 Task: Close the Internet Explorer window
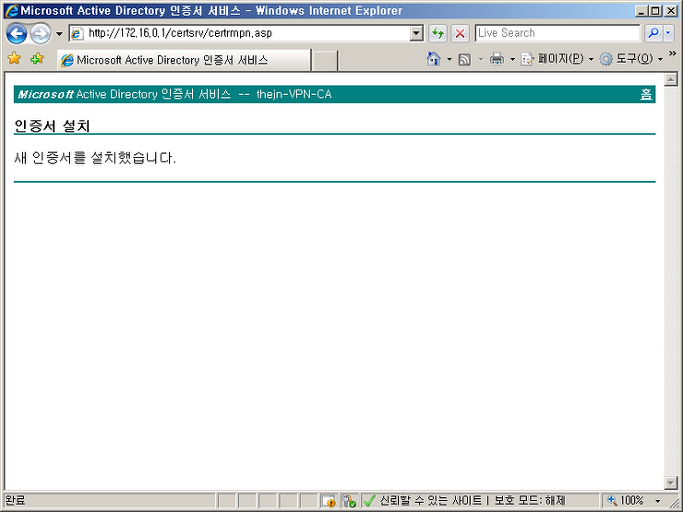[671, 11]
